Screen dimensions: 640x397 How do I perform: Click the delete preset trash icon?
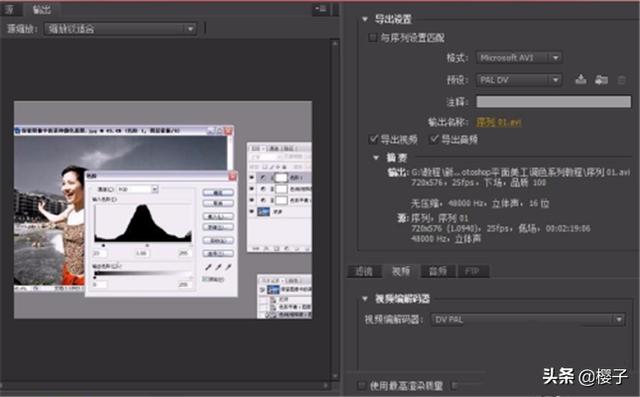(621, 80)
